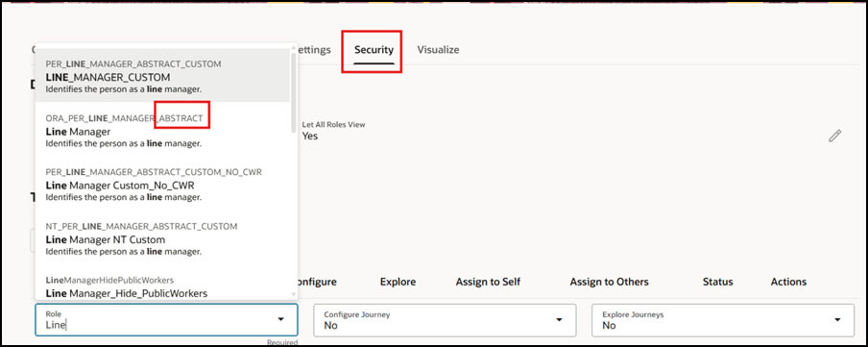Expand the Role dropdown arrow
This screenshot has height=347, width=868.
point(280,320)
